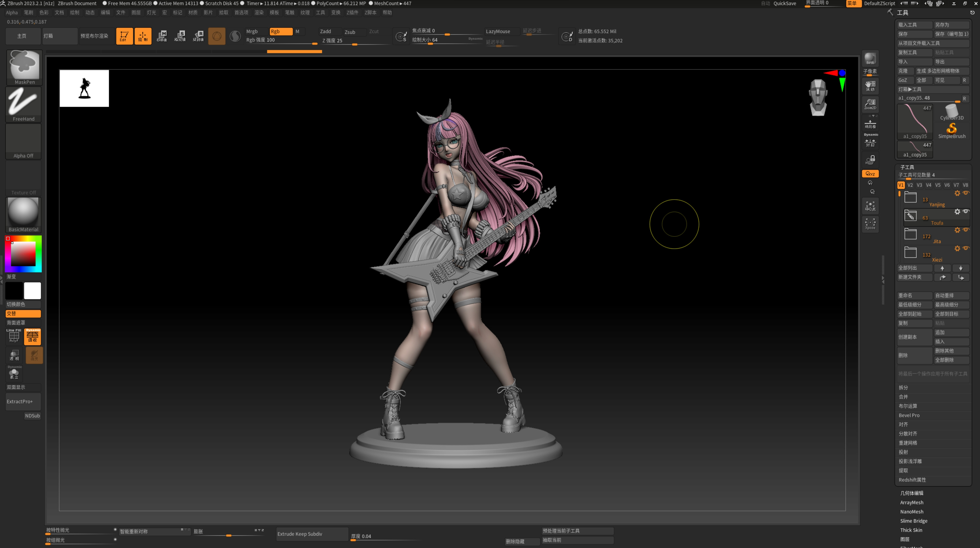980x548 pixels.
Task: Toggle PolyF Line Fill display
Action: click(x=14, y=336)
